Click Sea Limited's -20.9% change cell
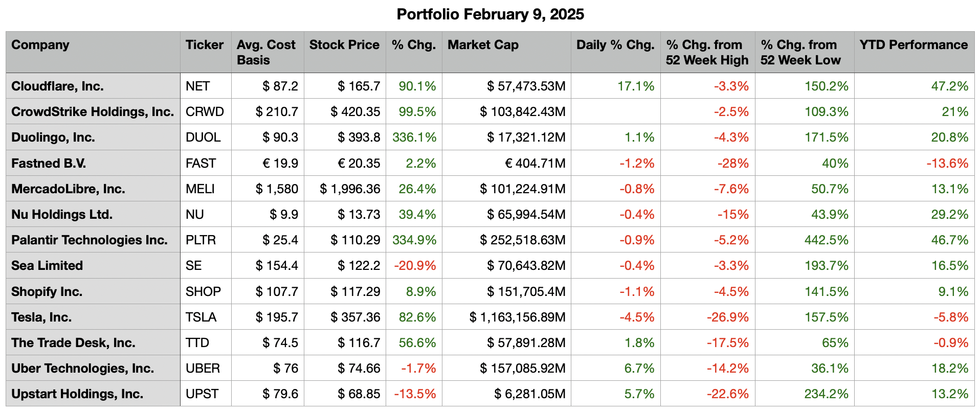Viewport: 980px width, 412px height. pos(415,266)
